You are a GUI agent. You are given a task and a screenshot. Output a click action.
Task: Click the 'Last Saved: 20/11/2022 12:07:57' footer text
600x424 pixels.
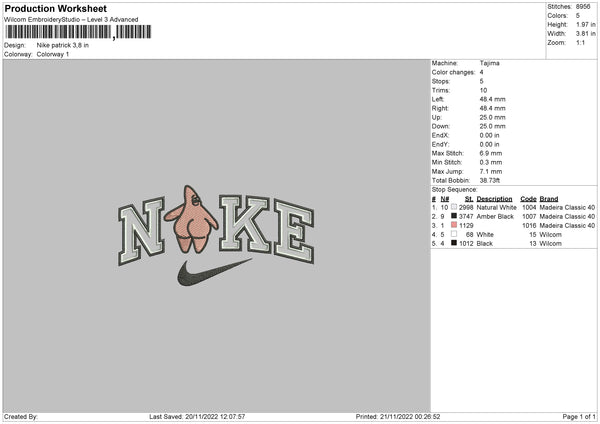[197, 417]
